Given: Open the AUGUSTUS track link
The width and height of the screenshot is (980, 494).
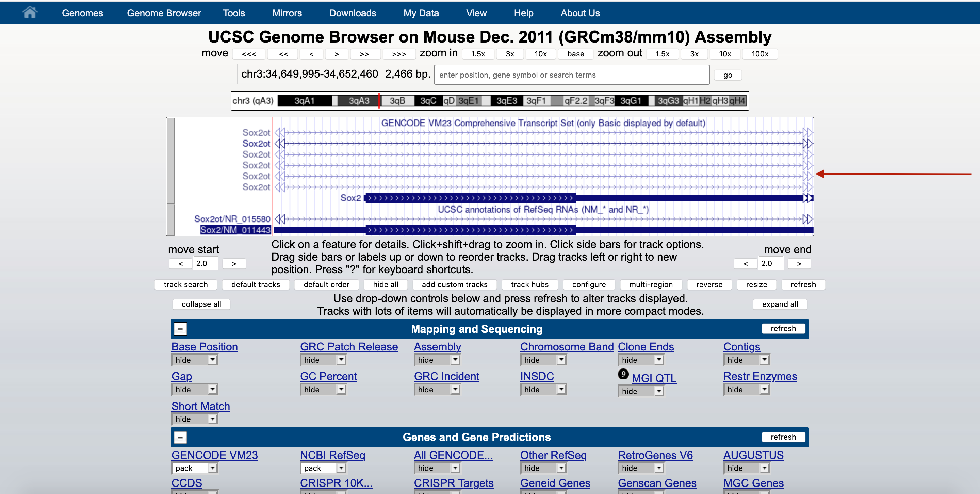Looking at the screenshot, I should click(x=753, y=455).
